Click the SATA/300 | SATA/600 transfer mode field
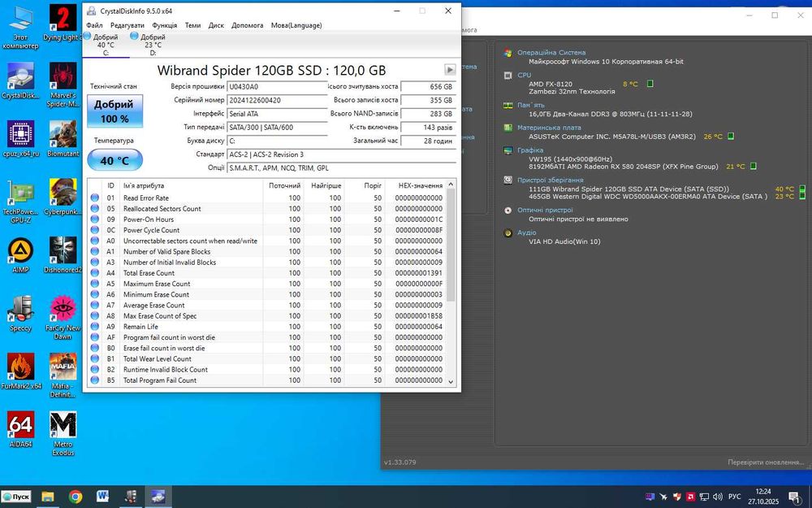The height and width of the screenshot is (508, 812). tap(277, 127)
